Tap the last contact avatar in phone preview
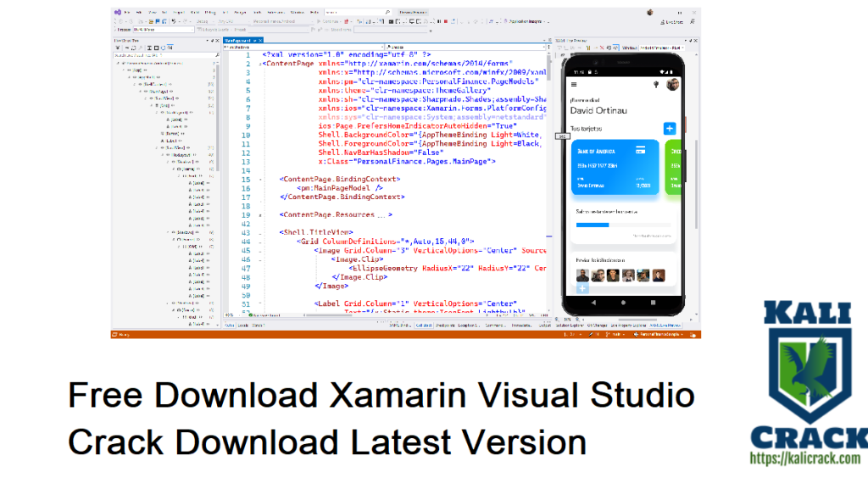 pyautogui.click(x=659, y=275)
